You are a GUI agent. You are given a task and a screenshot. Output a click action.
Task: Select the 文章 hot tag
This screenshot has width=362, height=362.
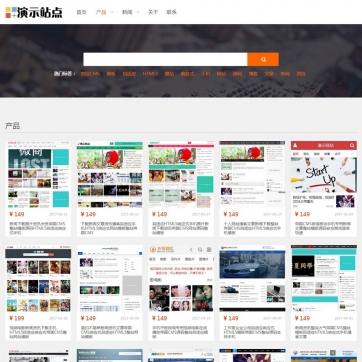pyautogui.click(x=269, y=74)
